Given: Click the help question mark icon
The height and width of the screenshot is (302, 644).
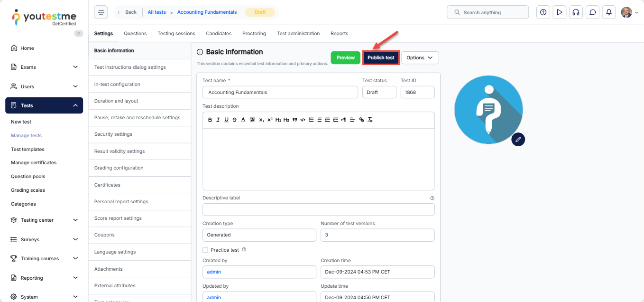Looking at the screenshot, I should pyautogui.click(x=543, y=12).
